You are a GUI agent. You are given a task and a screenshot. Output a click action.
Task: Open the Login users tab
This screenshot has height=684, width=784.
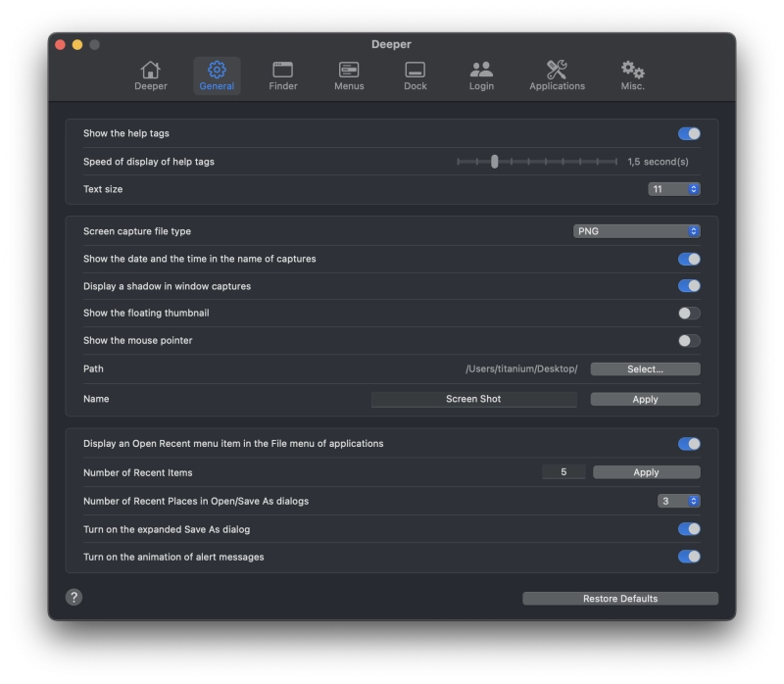click(481, 75)
